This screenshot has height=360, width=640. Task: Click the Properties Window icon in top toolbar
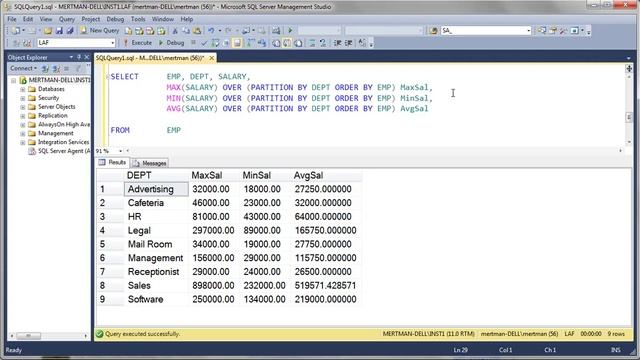553,31
